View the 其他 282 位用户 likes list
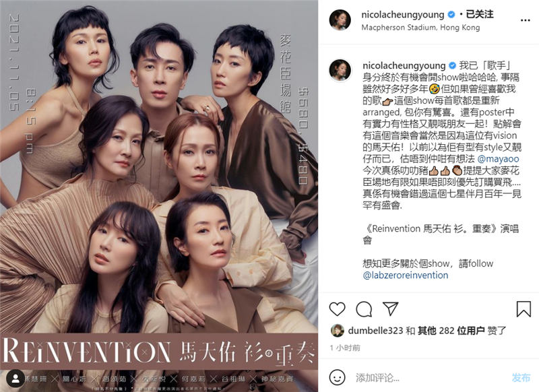 (x=451, y=331)
